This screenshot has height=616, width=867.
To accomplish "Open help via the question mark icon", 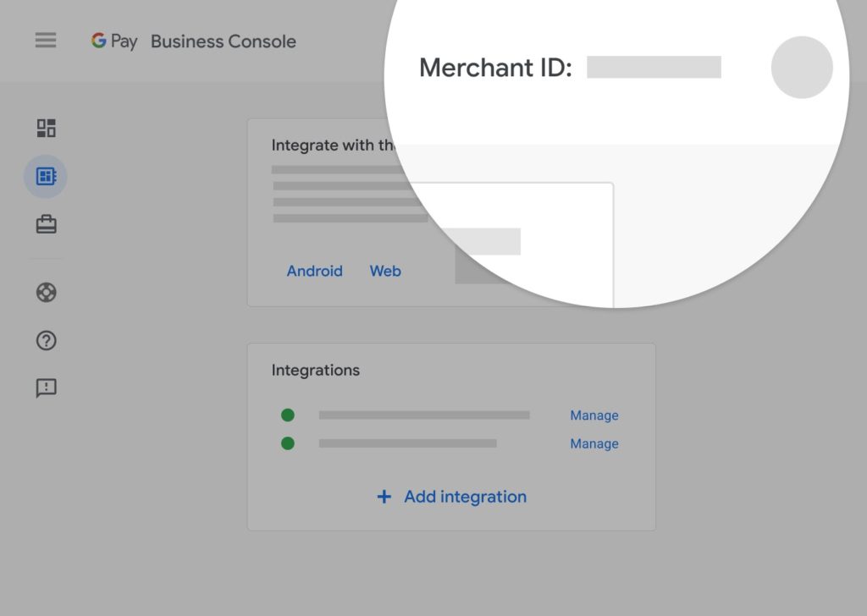I will 45,340.
